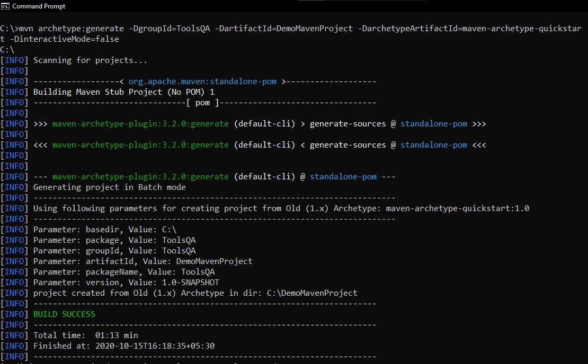The image size is (588, 364).
Task: Click standalone-pom on the --- plugin line
Action: click(x=343, y=177)
